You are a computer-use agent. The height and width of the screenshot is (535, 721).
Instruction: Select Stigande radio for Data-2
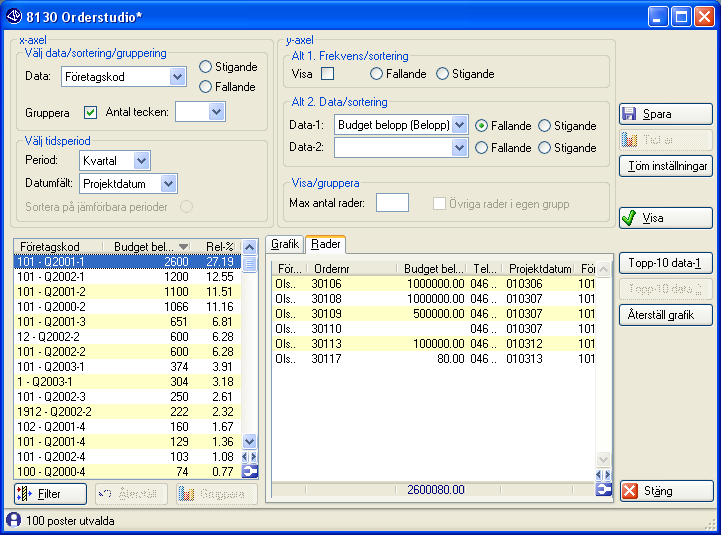544,148
